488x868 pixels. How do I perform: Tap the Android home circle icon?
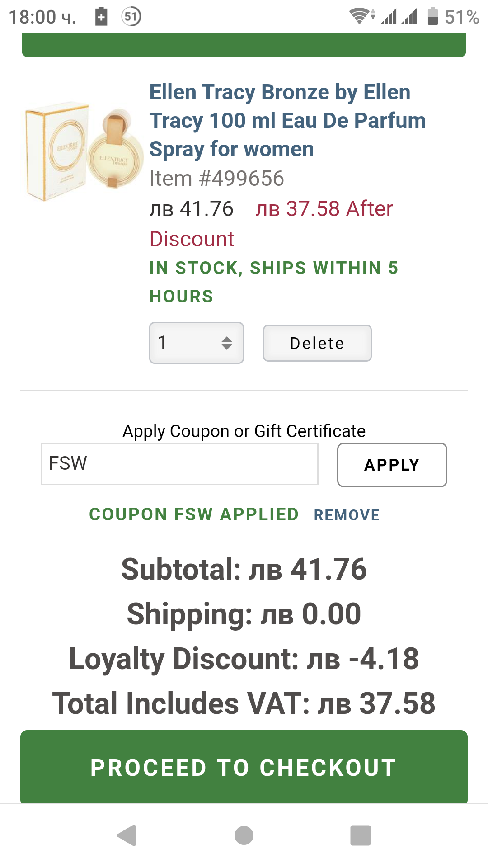tap(244, 835)
